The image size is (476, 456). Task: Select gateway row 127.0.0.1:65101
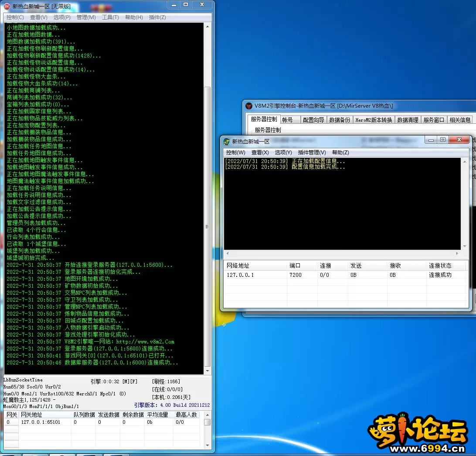(102, 422)
